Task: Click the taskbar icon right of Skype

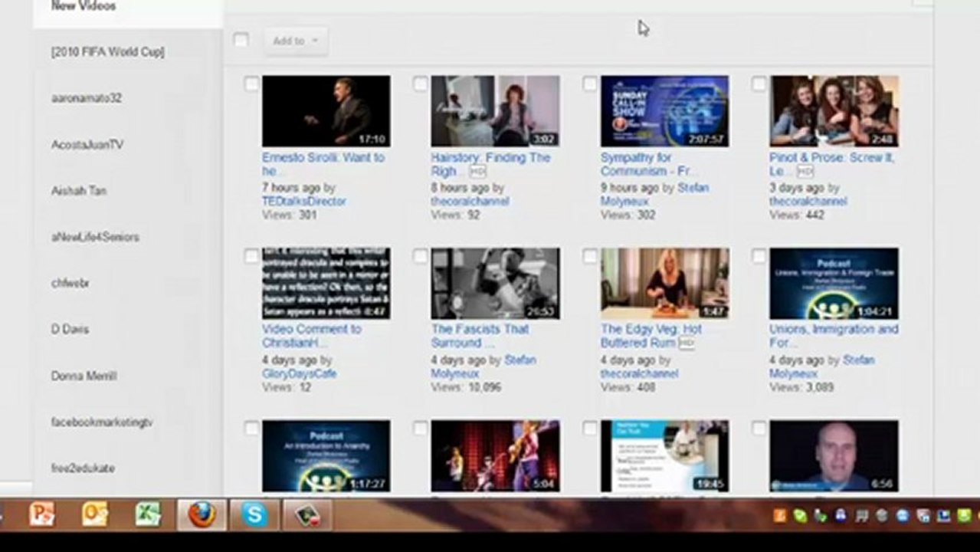Action: 307,514
